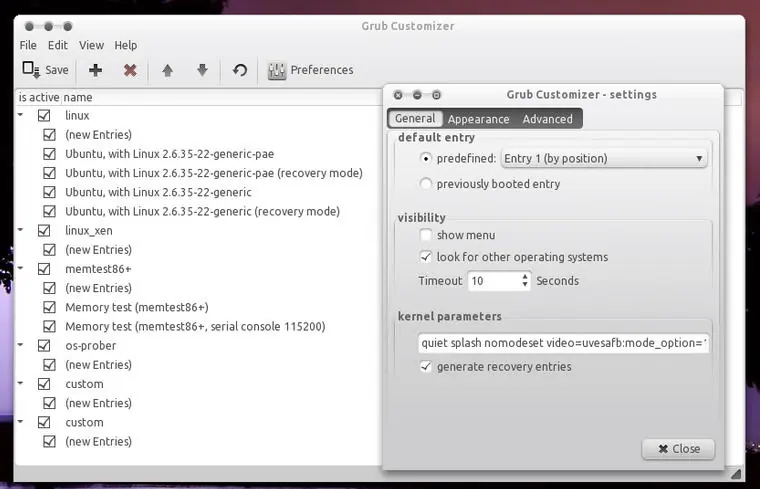760x489 pixels.
Task: Click the 'is active' column header
Action: [x=39, y=97]
